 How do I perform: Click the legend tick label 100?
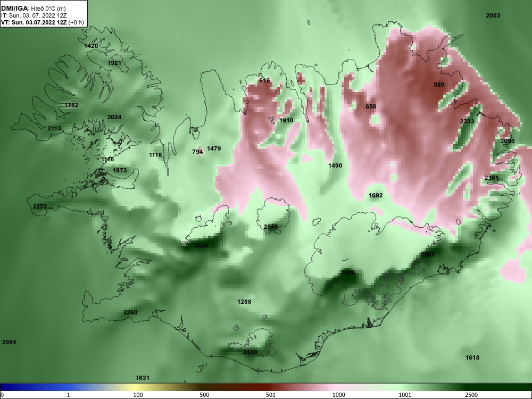point(138,395)
